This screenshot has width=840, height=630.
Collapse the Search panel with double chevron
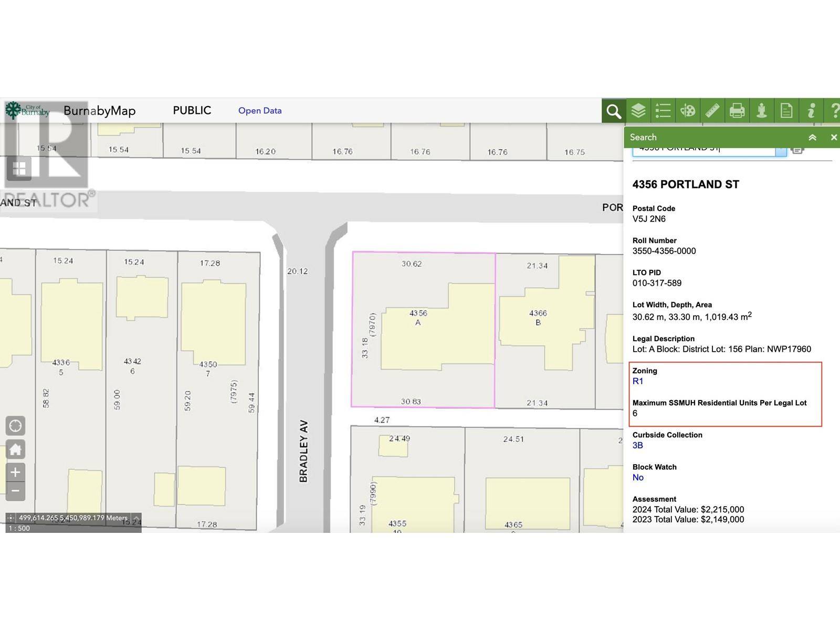click(812, 138)
